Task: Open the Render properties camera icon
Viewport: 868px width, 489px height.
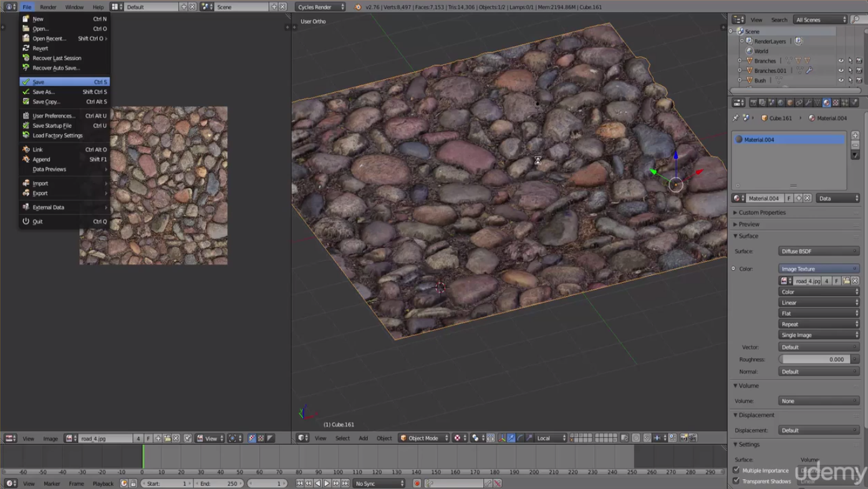Action: pos(753,103)
